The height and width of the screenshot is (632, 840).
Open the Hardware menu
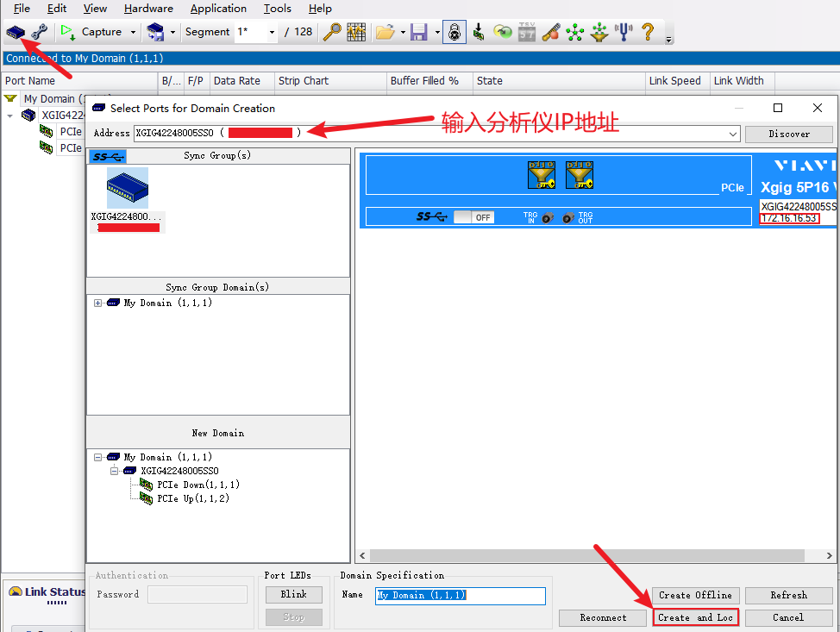point(148,9)
